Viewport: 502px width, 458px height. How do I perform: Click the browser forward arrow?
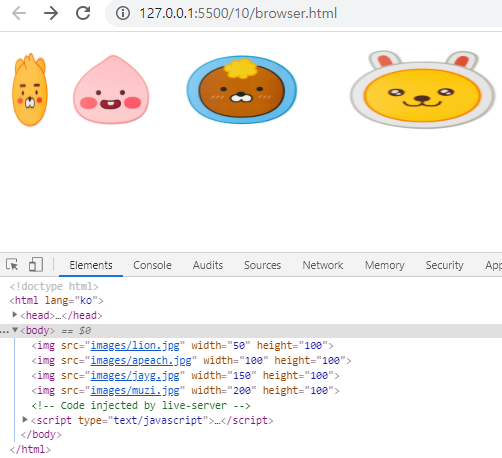pos(51,14)
